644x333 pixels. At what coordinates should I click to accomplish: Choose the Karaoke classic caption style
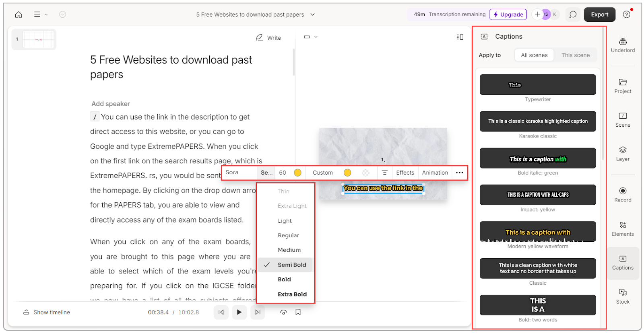(x=538, y=121)
